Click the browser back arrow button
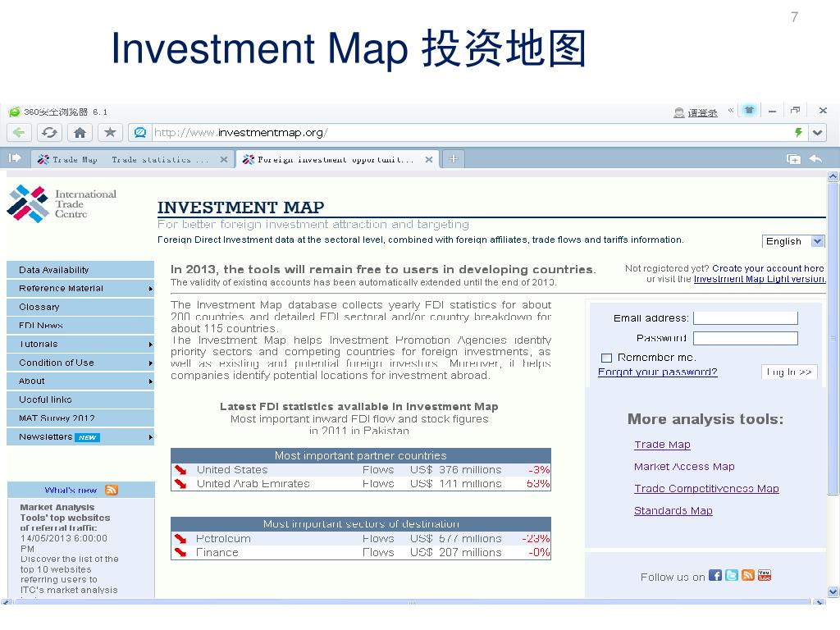The image size is (840, 630). [19, 132]
